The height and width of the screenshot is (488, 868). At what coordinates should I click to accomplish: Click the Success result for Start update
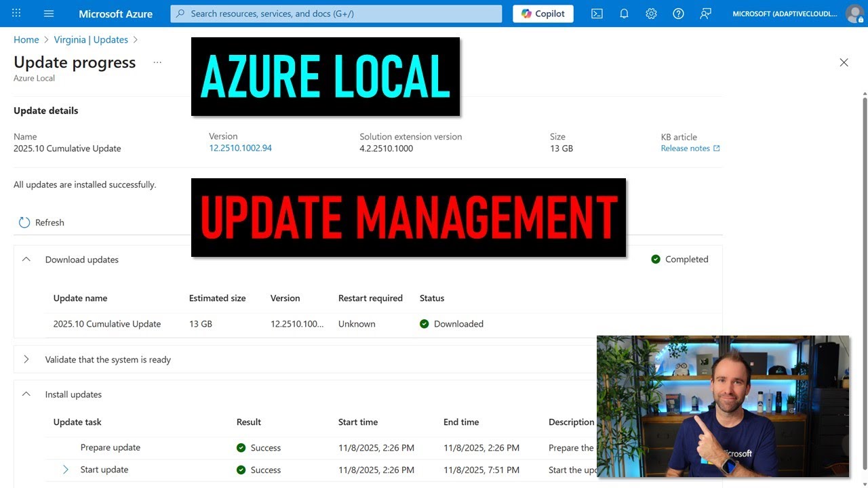pos(258,470)
